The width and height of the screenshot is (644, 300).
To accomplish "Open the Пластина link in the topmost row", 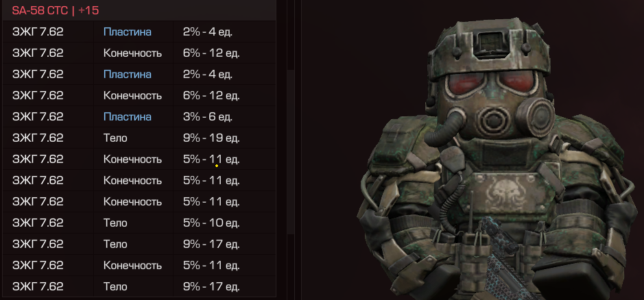I will click(128, 32).
